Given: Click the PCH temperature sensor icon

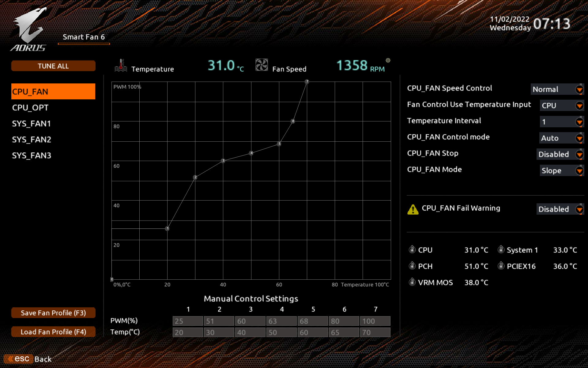Looking at the screenshot, I should pyautogui.click(x=412, y=266).
